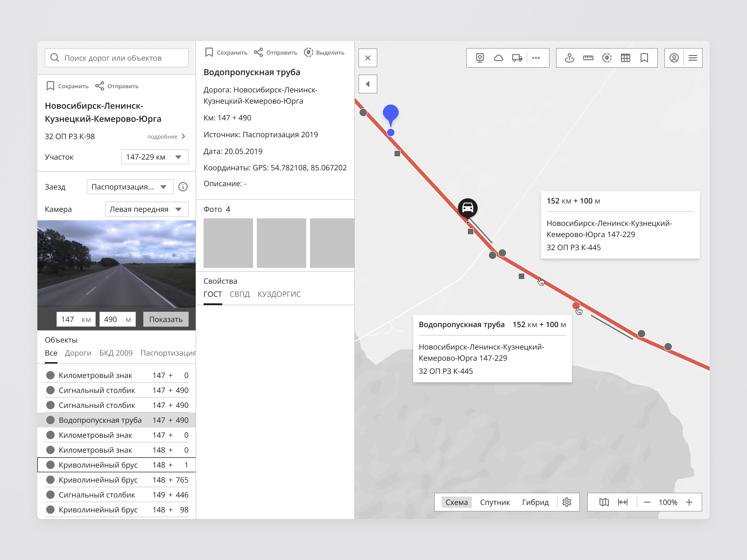Send the object via Отправить in details panel
The image size is (747, 560).
(275, 52)
